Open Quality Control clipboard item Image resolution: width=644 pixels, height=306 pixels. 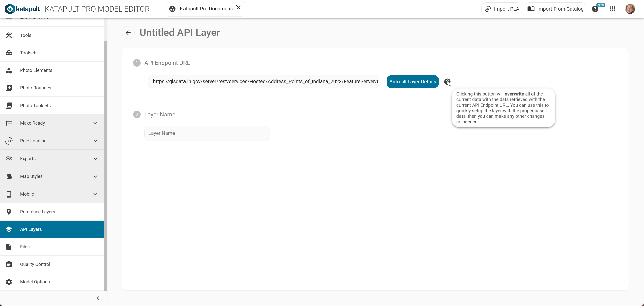(35, 264)
